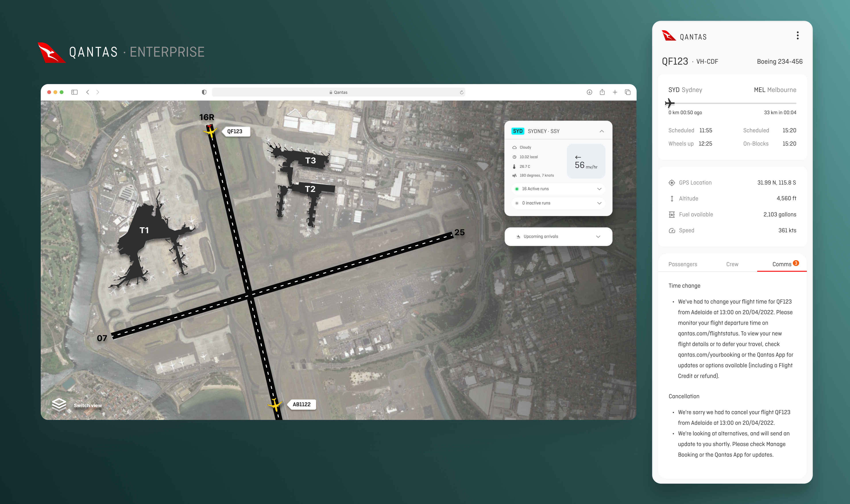Click the 4,560 ft altitude value
850x504 pixels.
click(x=786, y=198)
